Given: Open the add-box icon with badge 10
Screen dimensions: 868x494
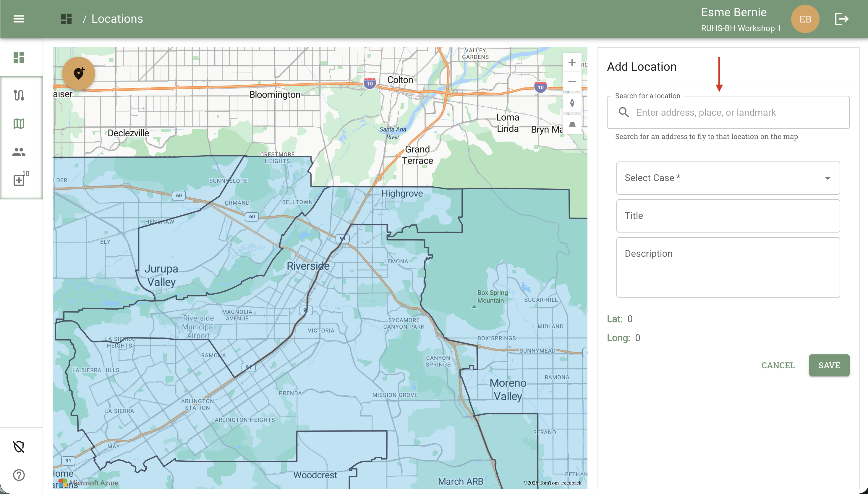Looking at the screenshot, I should pos(19,180).
